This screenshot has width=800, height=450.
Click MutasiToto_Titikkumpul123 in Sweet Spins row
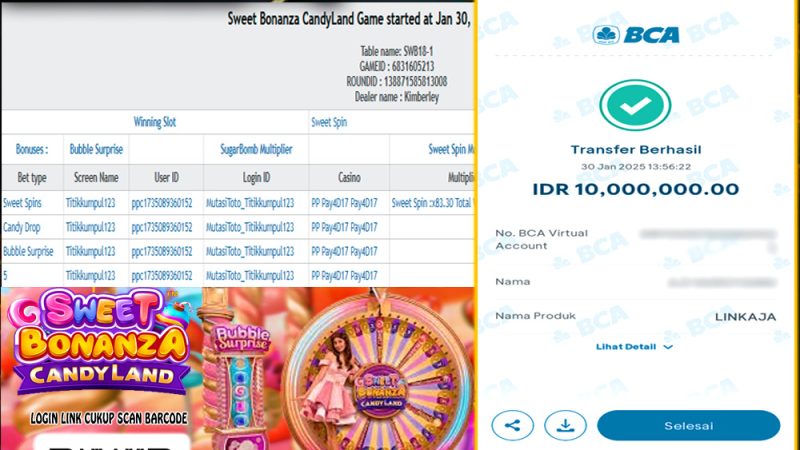250,203
